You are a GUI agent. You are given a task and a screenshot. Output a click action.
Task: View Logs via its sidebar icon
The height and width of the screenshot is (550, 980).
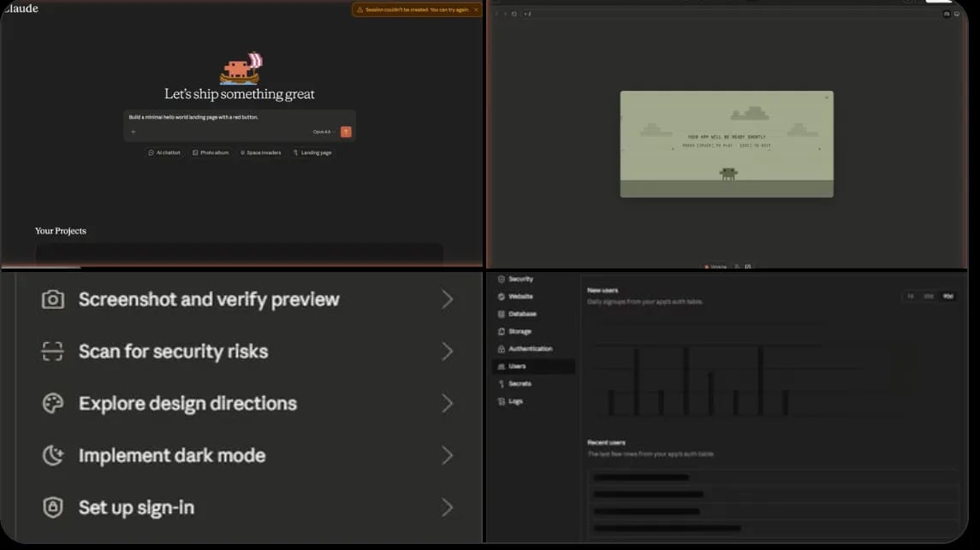point(501,399)
